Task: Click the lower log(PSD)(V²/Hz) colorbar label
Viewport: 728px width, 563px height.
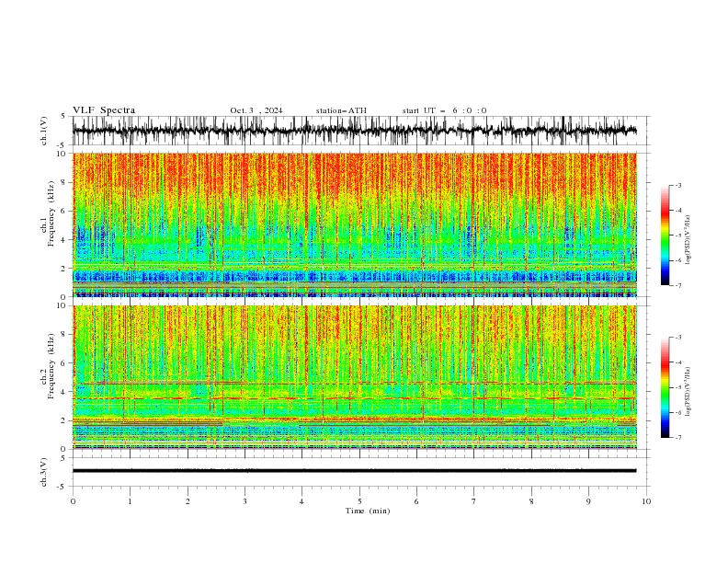Action: click(x=688, y=392)
